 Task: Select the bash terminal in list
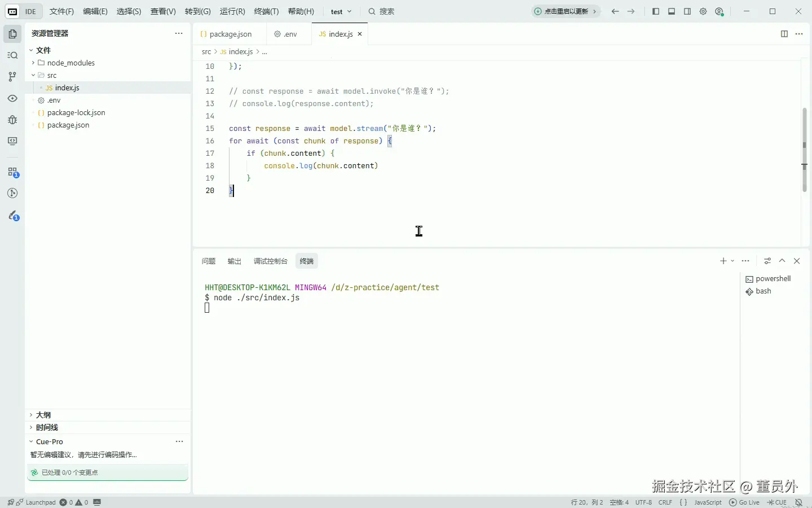coord(763,291)
